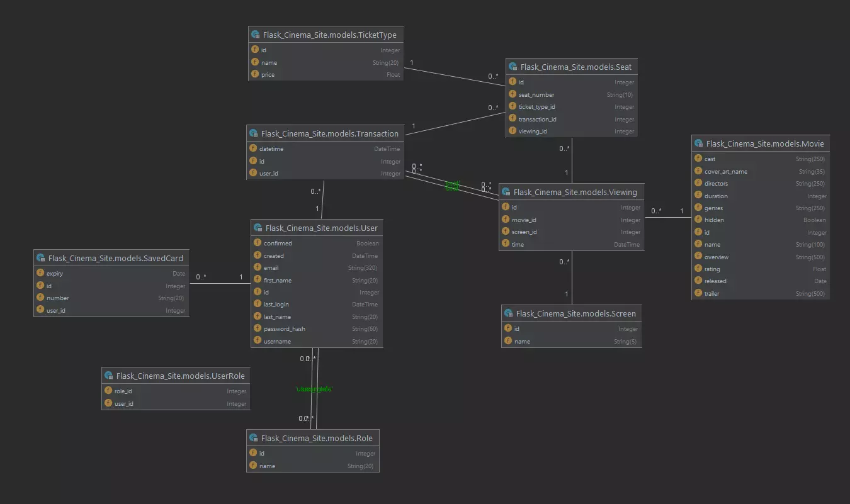Click the number field in SavedCard
The width and height of the screenshot is (850, 504).
coord(111,298)
